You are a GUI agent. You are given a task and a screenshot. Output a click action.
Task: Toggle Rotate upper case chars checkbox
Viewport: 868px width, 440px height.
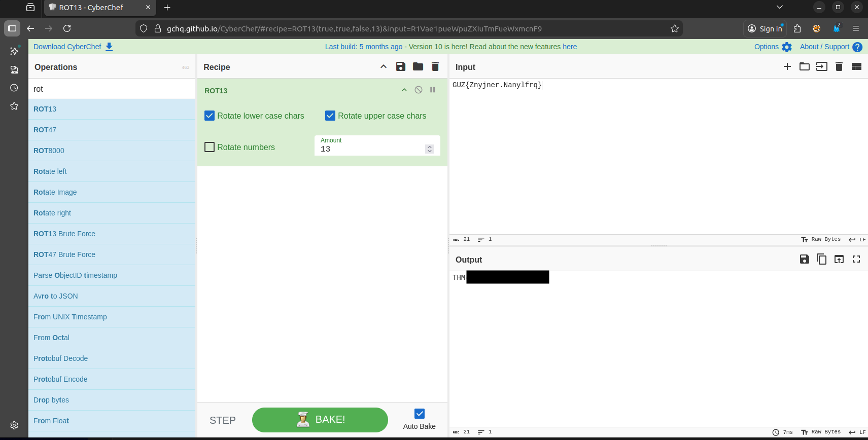click(x=330, y=116)
